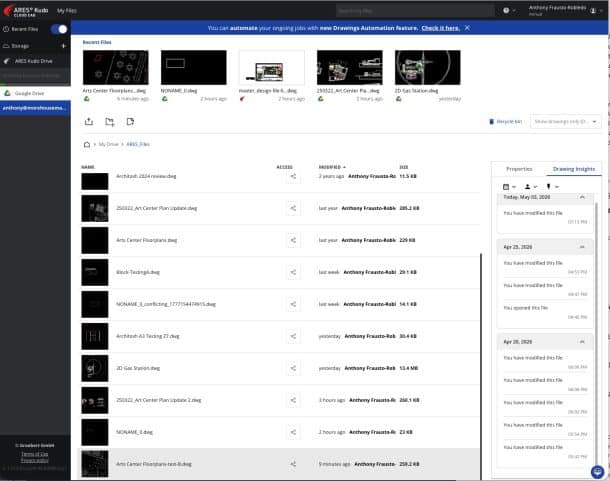Share the NONAME_0_conflicting file
The height and width of the screenshot is (481, 610).
pyautogui.click(x=293, y=304)
